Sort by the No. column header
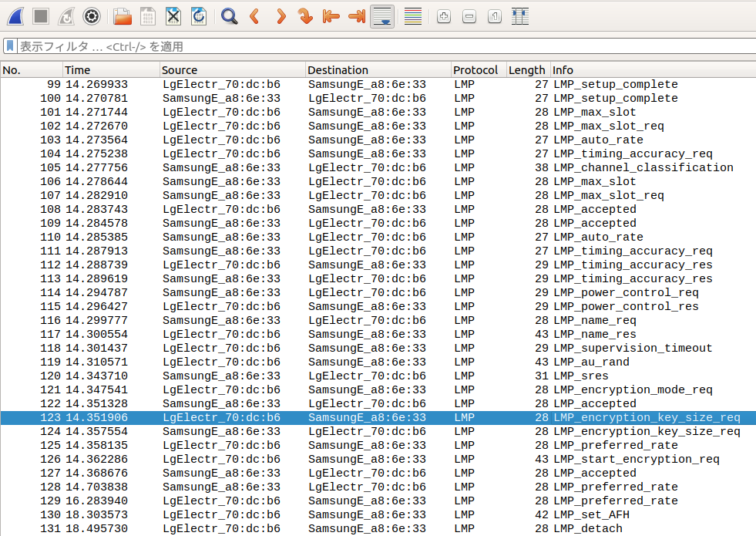The width and height of the screenshot is (756, 536). click(32, 70)
